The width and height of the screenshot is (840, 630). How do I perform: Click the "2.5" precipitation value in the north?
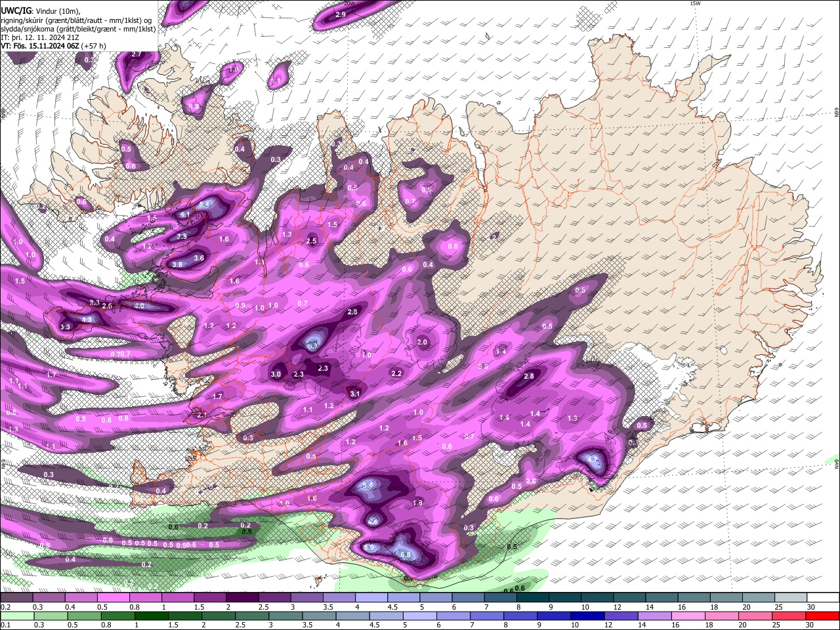(x=311, y=241)
